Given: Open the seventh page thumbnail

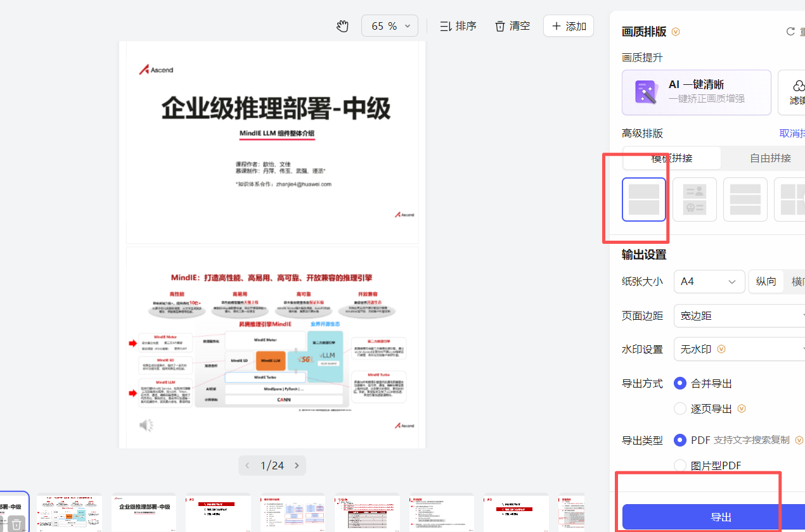Looking at the screenshot, I should (442, 513).
